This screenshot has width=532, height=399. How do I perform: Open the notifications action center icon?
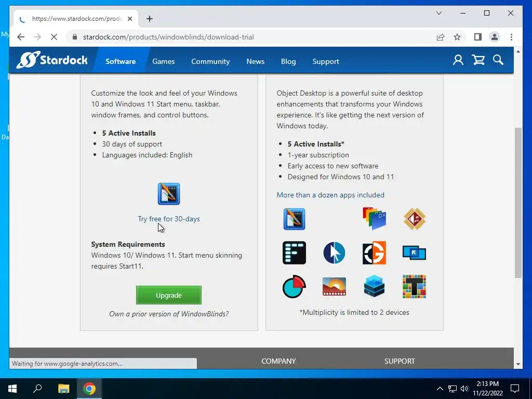click(515, 389)
